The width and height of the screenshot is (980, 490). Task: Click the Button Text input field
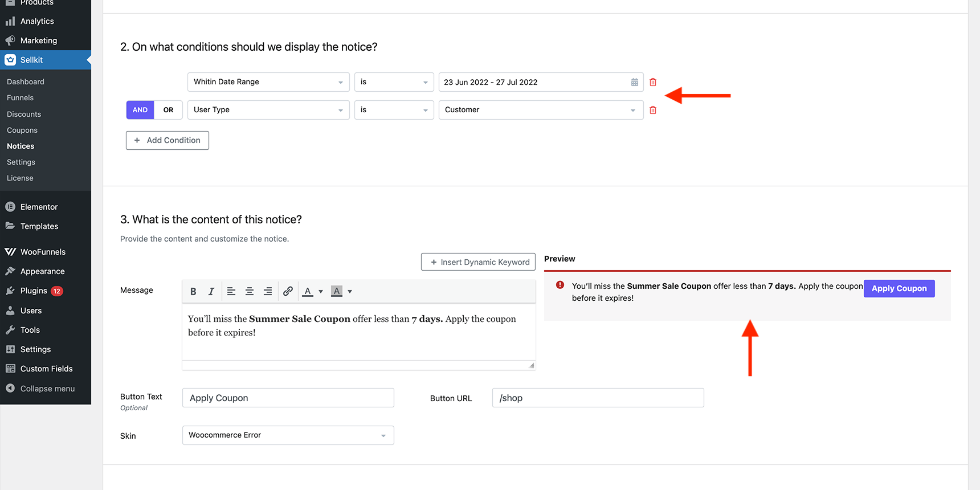[x=288, y=398]
